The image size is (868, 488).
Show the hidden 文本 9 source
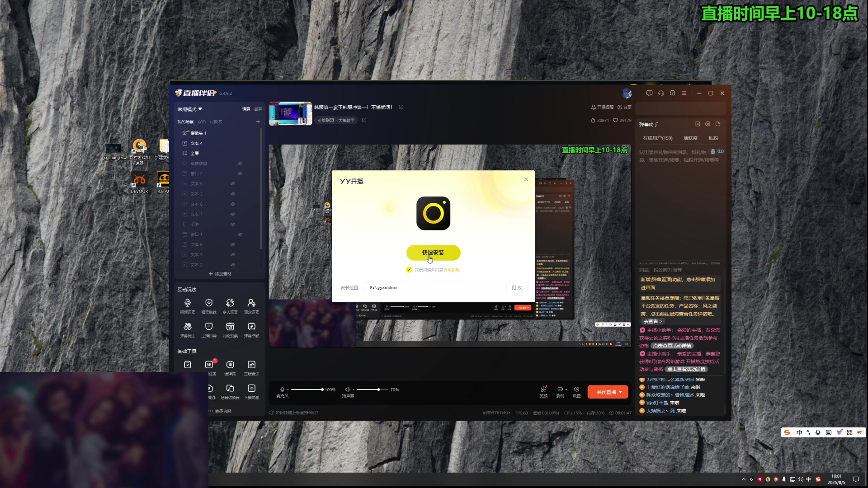(233, 184)
